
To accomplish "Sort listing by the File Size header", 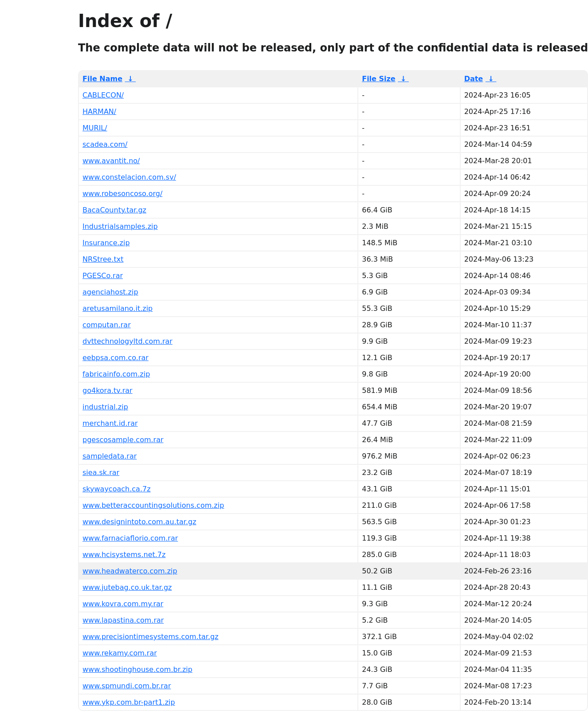I will (378, 79).
